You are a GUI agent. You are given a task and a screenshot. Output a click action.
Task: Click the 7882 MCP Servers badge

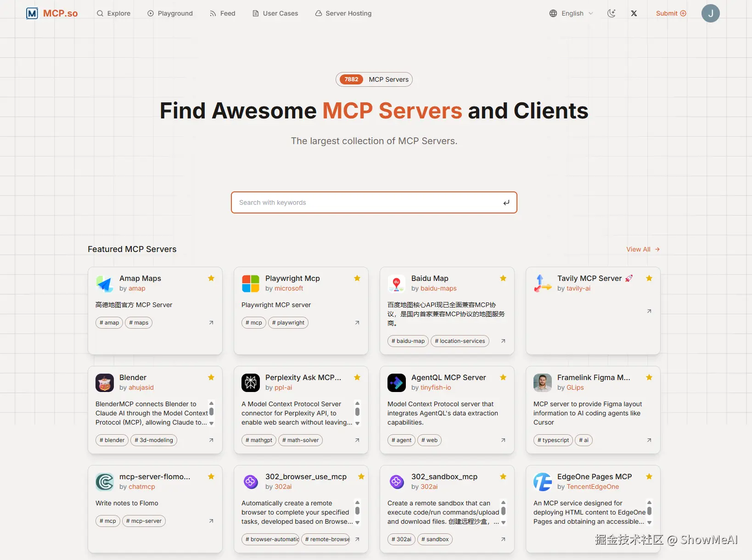click(x=374, y=79)
